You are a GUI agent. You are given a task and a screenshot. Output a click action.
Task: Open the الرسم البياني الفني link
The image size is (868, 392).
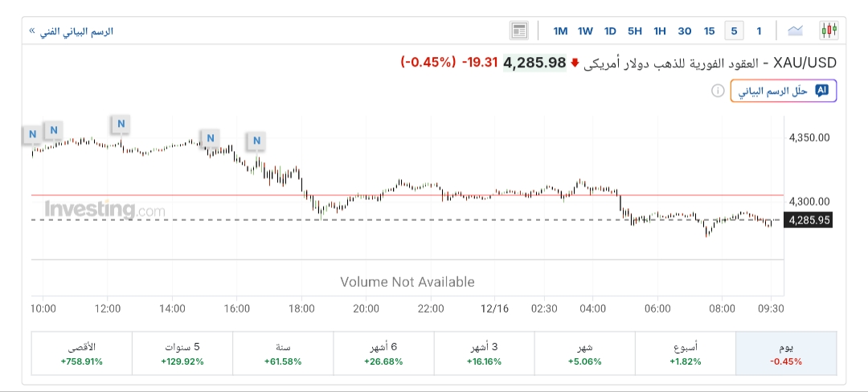click(72, 31)
